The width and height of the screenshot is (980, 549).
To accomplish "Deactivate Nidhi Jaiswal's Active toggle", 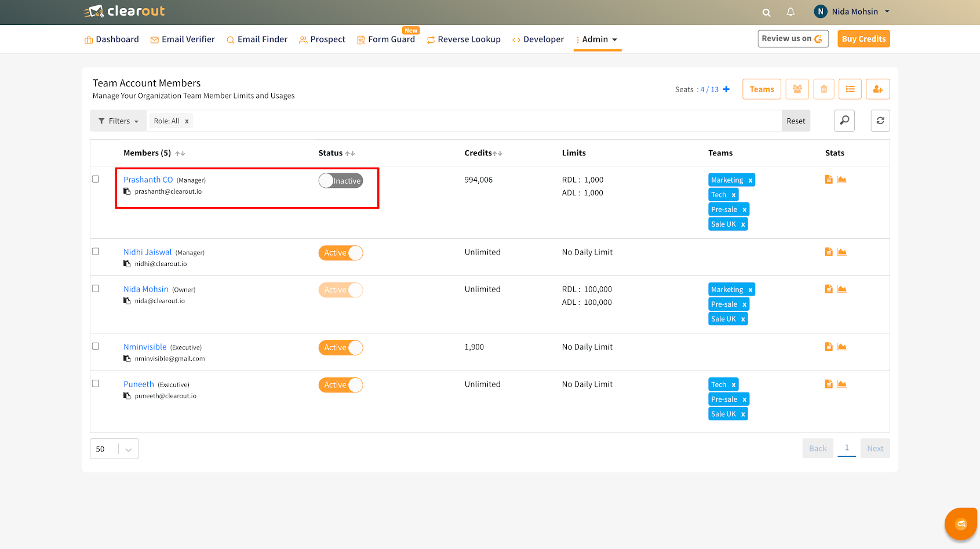I will pos(341,253).
